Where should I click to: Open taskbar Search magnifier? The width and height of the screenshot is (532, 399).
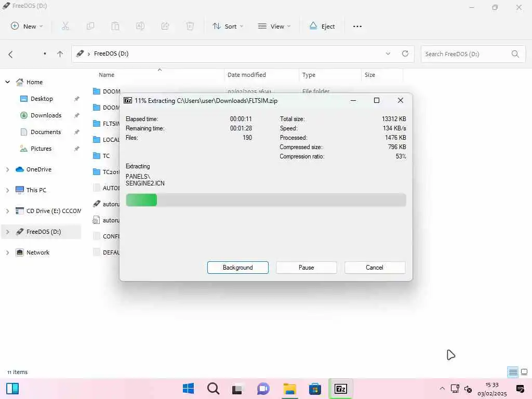click(213, 389)
